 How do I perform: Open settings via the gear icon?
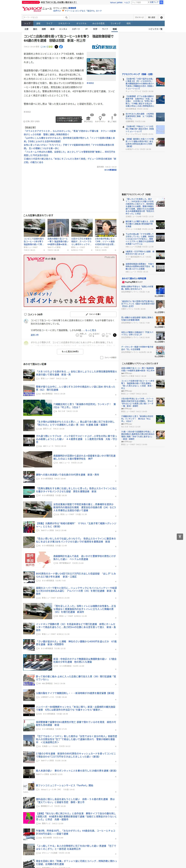click(x=161, y=18)
